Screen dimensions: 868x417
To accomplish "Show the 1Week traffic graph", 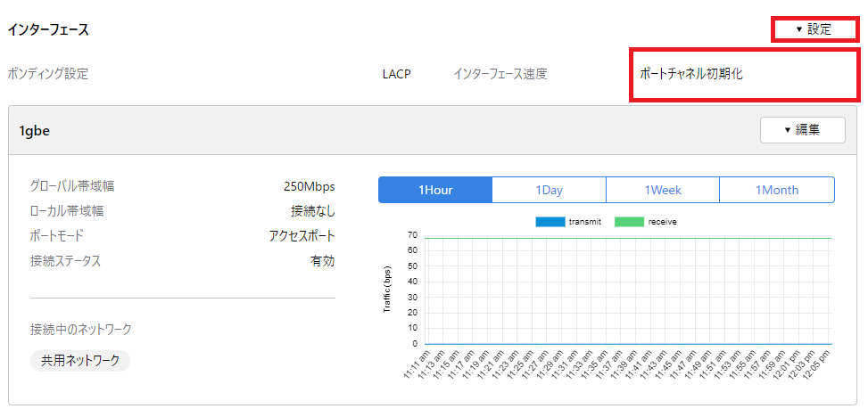I will click(x=663, y=190).
